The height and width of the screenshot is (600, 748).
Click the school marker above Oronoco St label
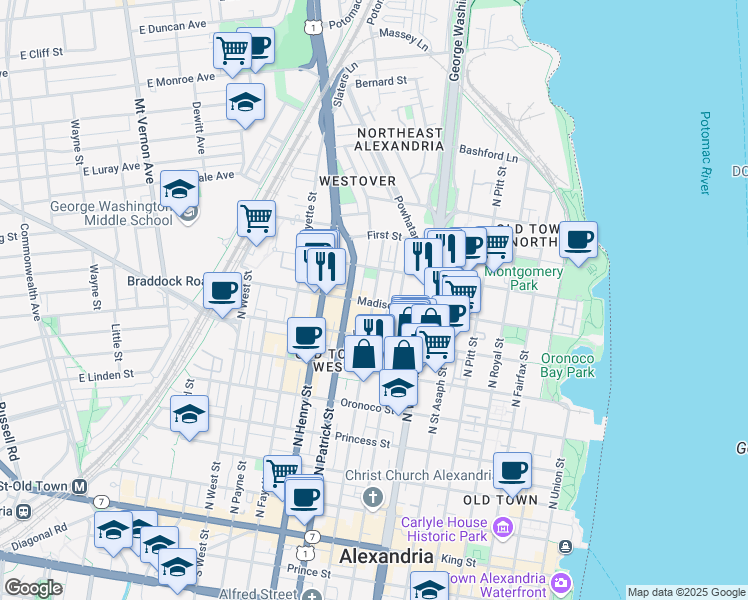click(399, 388)
